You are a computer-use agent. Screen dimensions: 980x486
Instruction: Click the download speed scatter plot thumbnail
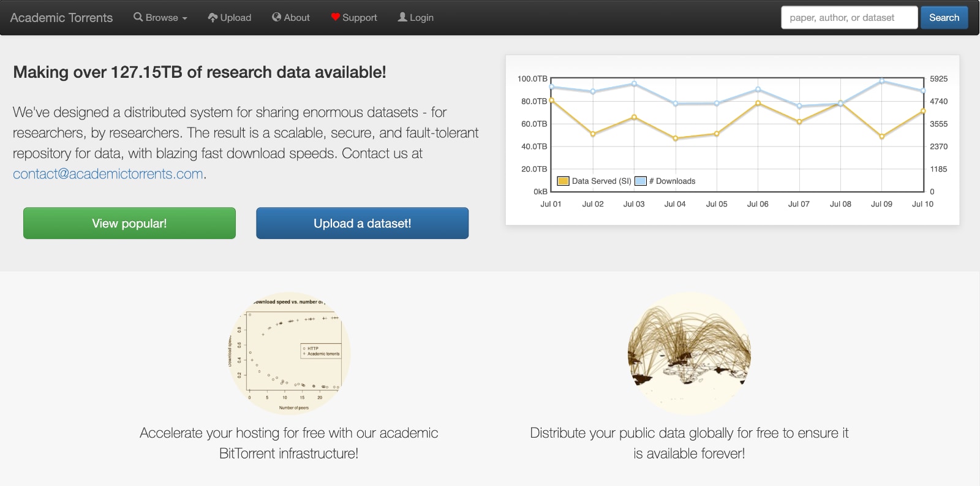pos(288,354)
